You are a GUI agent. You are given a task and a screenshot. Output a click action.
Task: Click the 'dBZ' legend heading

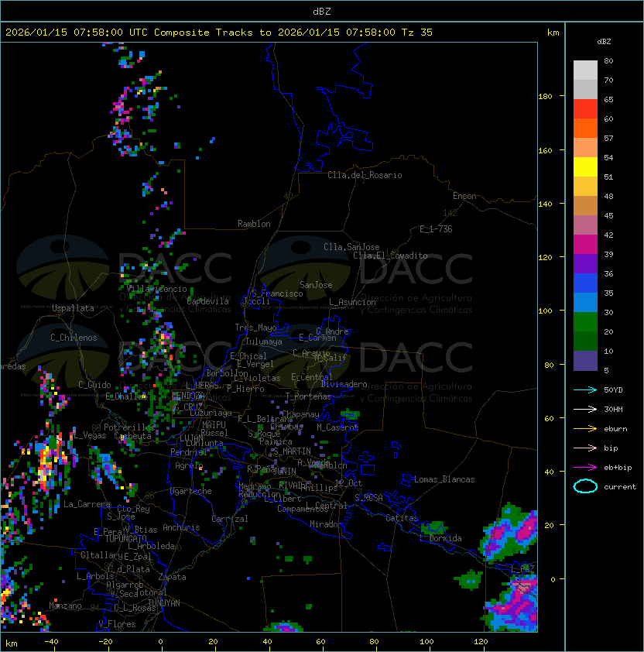click(604, 42)
